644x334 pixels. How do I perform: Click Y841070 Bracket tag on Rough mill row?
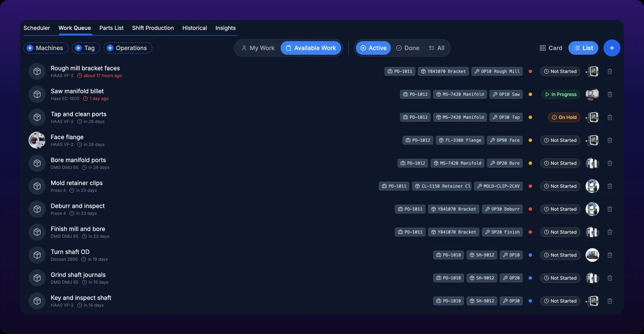coord(443,72)
